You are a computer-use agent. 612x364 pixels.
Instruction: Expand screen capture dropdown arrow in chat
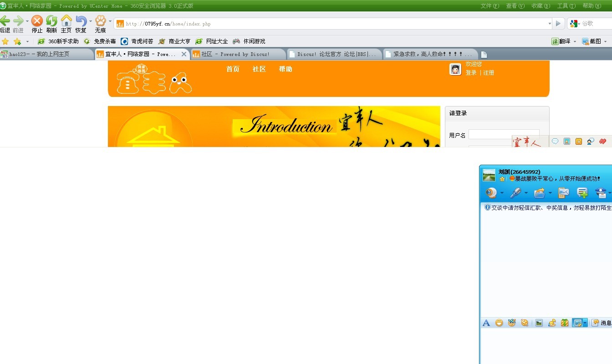click(x=585, y=323)
